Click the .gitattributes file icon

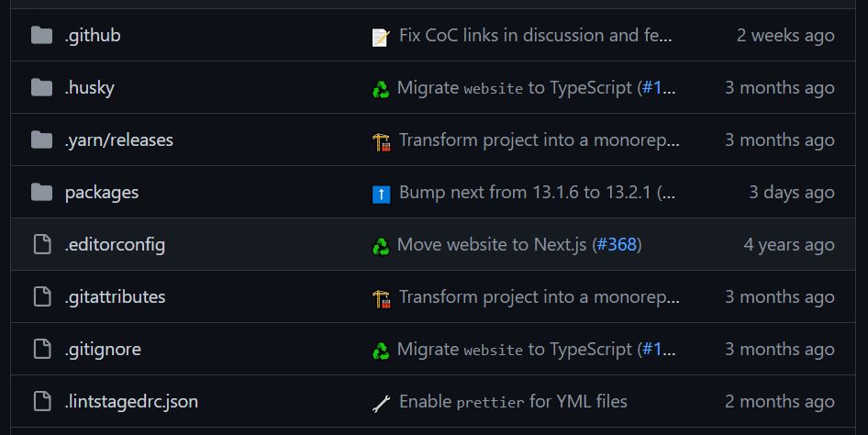(41, 297)
